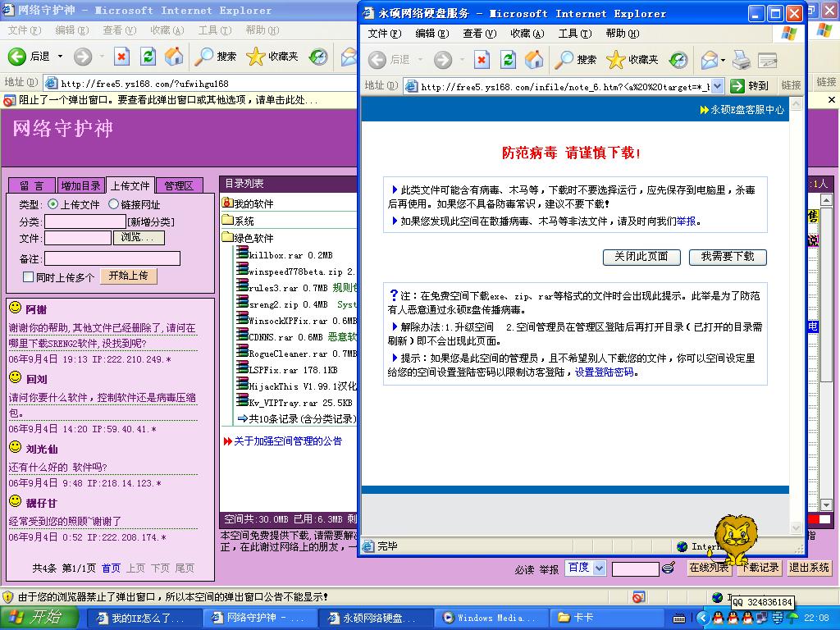Click Back arrow in 网络守护神 window toolbar
Viewport: 840px width, 630px height.
[16, 57]
